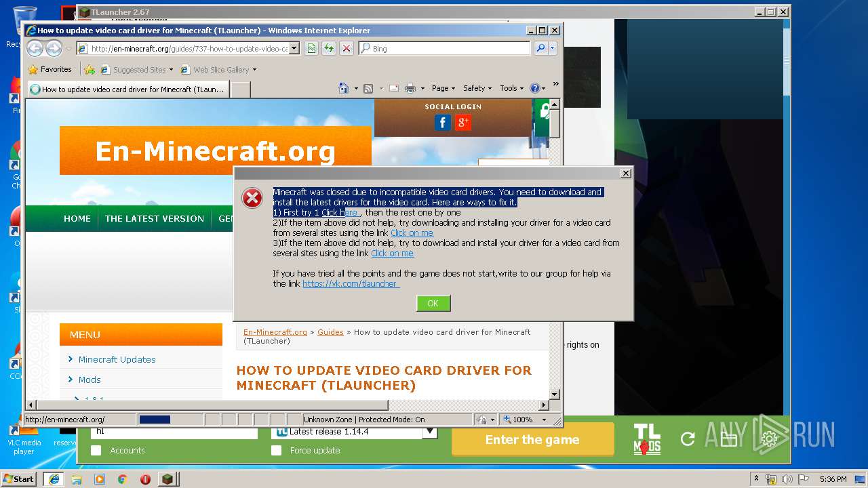Toggle the Accounts checkbox in TLauncher

[96, 450]
